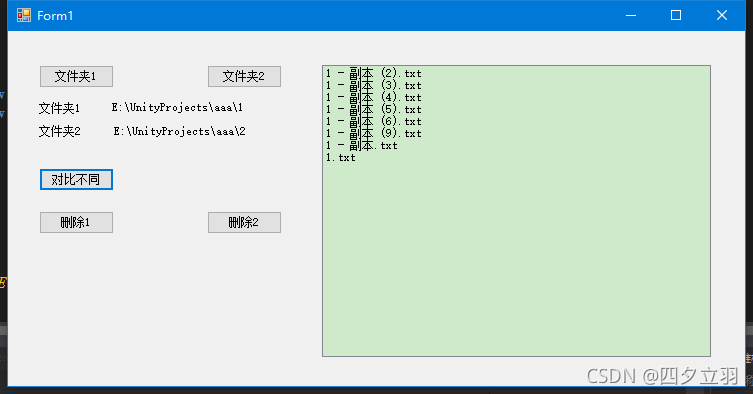Image resolution: width=753 pixels, height=394 pixels.
Task: Click the 删除2 delete button
Action: point(244,222)
